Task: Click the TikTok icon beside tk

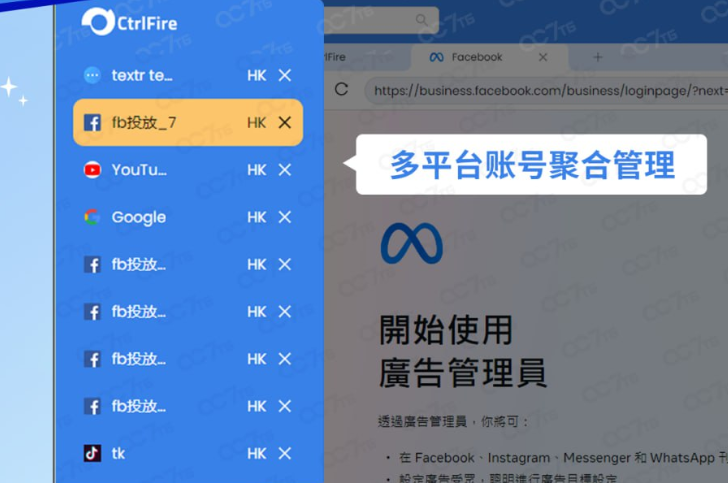Action: point(92,453)
